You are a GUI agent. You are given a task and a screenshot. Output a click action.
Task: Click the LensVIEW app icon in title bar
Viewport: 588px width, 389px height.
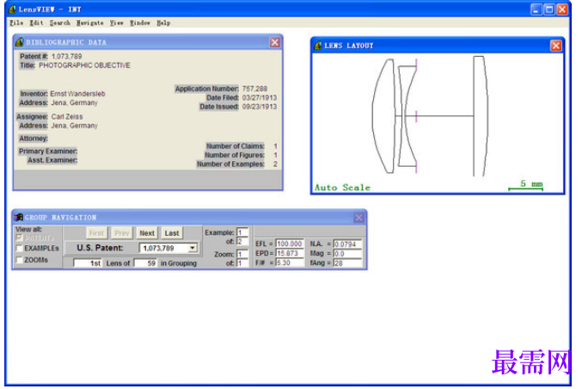(x=12, y=9)
